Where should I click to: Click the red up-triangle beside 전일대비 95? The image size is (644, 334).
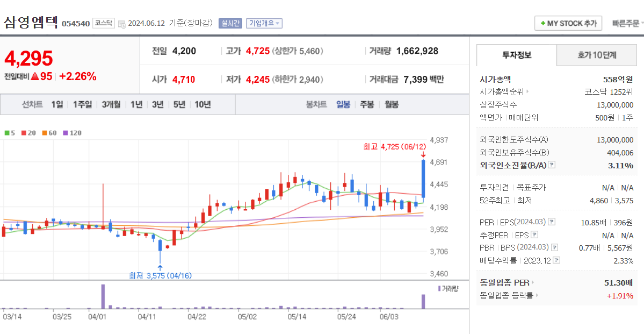point(35,76)
